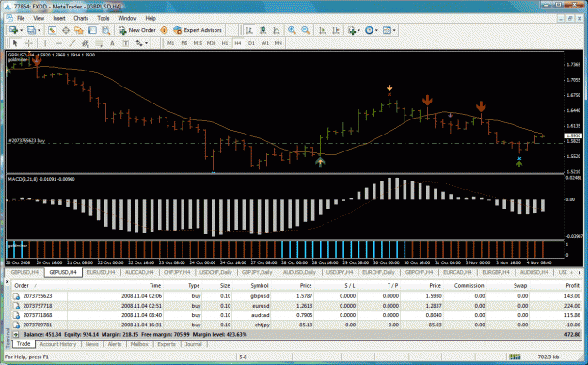This screenshot has width=588, height=365.
Task: Sort orders by the Profit column header
Action: (x=573, y=285)
